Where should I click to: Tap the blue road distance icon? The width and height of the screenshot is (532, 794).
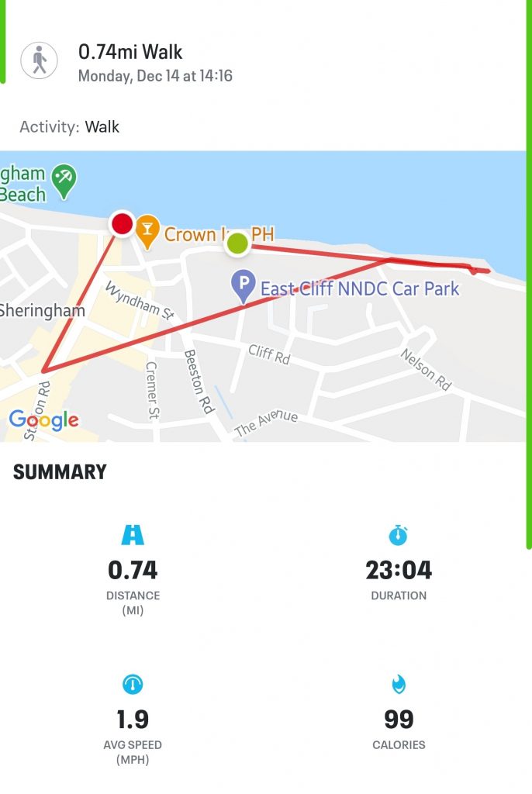133,535
